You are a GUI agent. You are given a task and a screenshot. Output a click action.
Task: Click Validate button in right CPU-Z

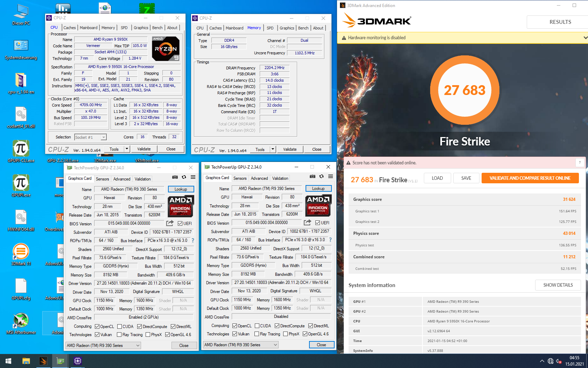point(290,149)
